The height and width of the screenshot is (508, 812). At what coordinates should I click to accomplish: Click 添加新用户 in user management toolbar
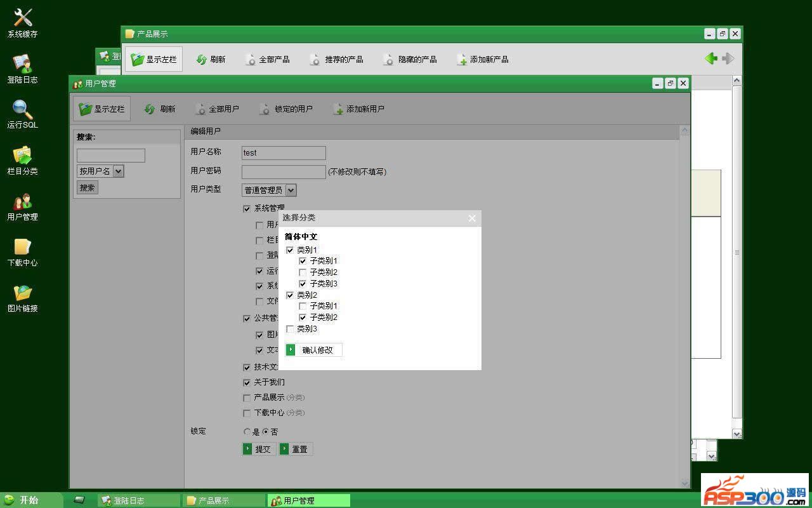(358, 109)
